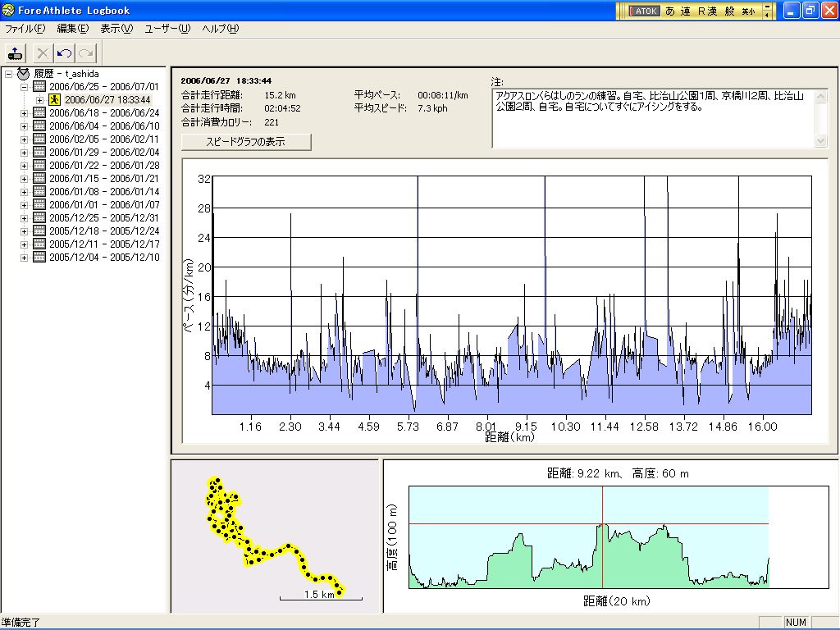The height and width of the screenshot is (630, 840).
Task: Click the undo arrow toolbar icon
Action: tap(64, 53)
